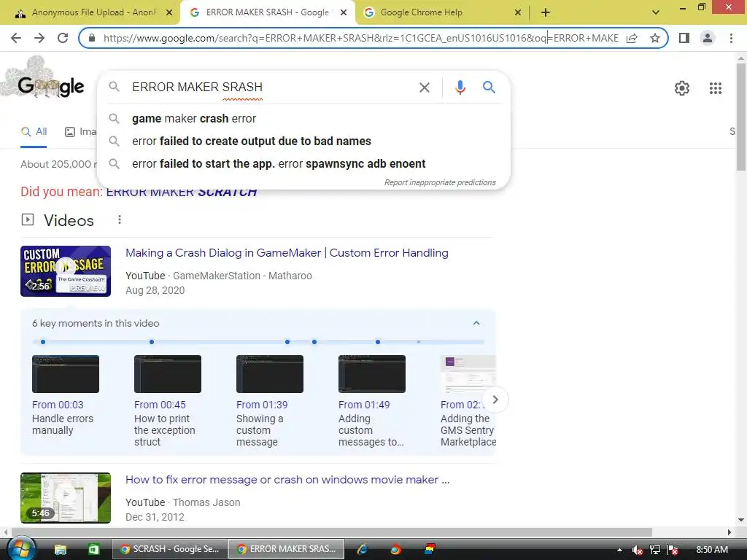Screen dimensions: 747x560
Task: Jump to first key moment timeline dot
Action: 43,342
